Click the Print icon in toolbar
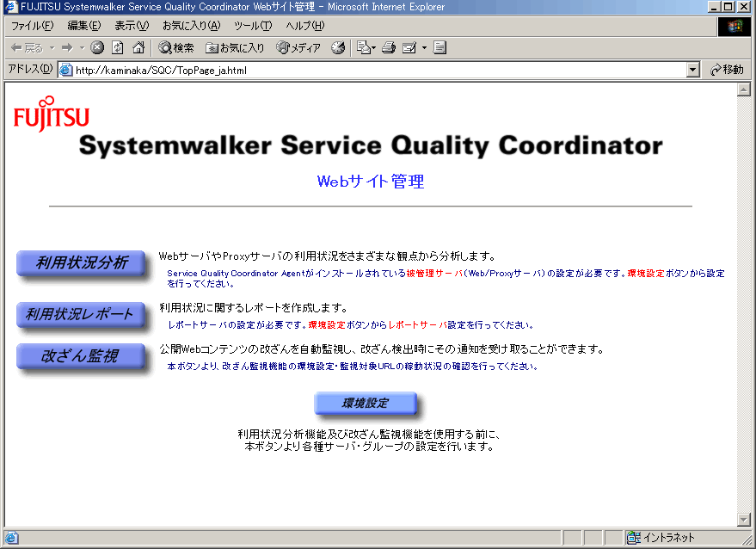Viewport: 756px width, 549px height. (389, 48)
